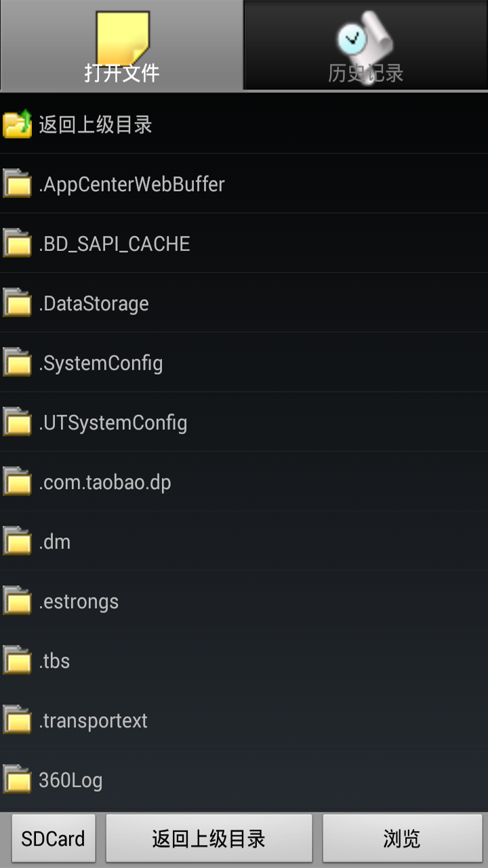Click the bottom 返回上级目录 button
The width and height of the screenshot is (488, 868).
(x=209, y=839)
